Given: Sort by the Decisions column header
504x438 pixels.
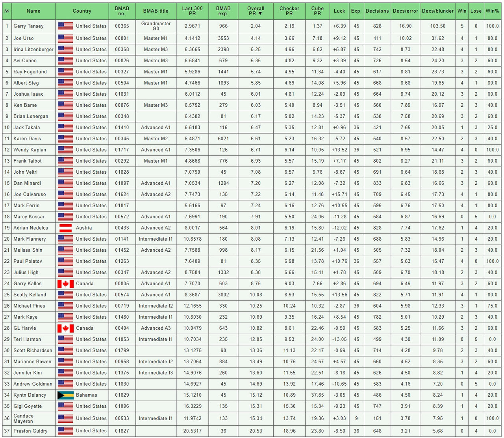Looking at the screenshot, I should [377, 11].
